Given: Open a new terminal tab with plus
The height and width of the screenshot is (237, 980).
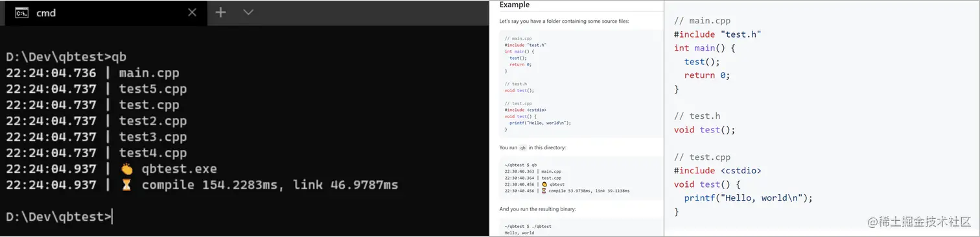Looking at the screenshot, I should [x=220, y=12].
